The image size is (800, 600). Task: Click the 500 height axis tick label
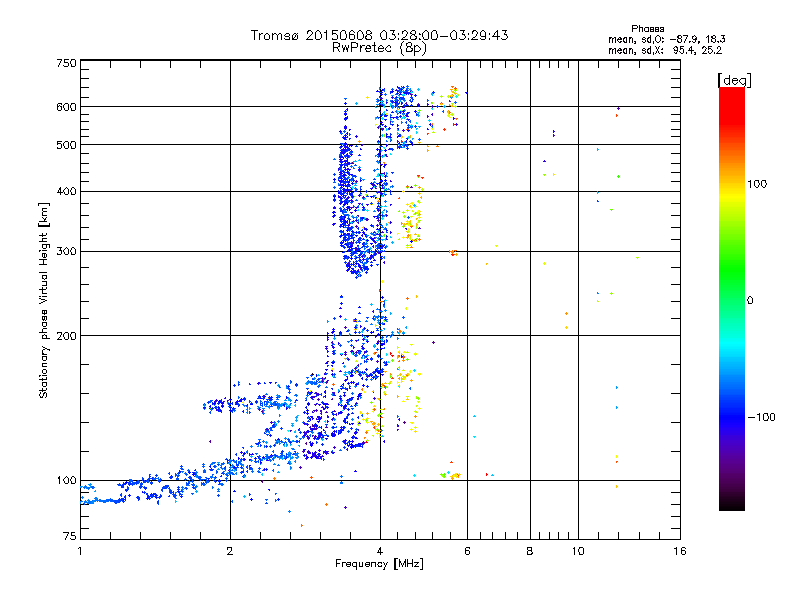pos(67,145)
